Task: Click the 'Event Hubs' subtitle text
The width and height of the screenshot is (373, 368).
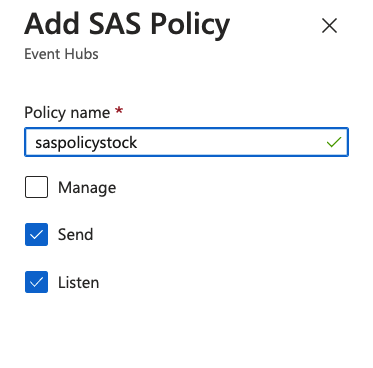Action: pyautogui.click(x=61, y=54)
